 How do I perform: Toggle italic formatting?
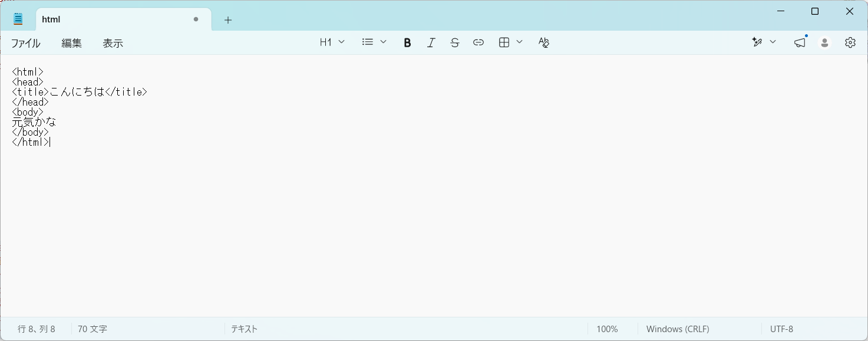pos(431,42)
